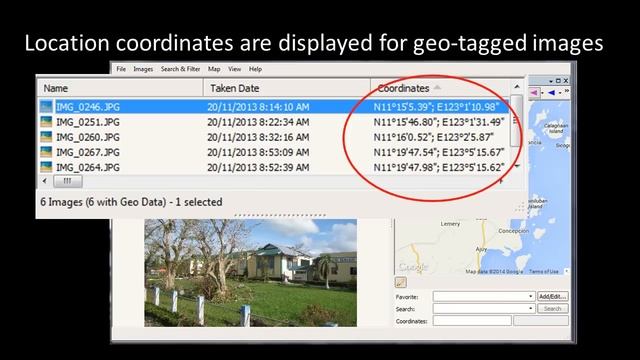The width and height of the screenshot is (640, 360).
Task: Open the Favorite combo box
Action: click(484, 296)
